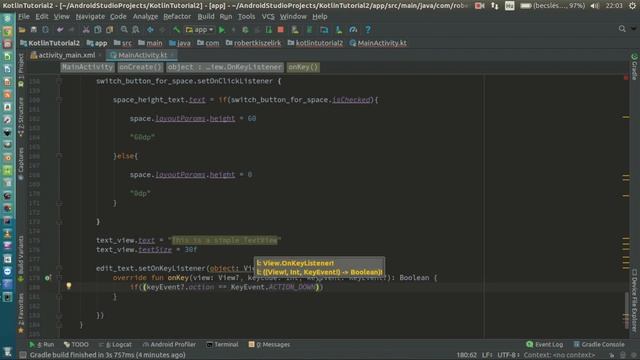Cut selection using the scissors icon
Viewport: 640px width, 360px height.
pyautogui.click(x=86, y=30)
